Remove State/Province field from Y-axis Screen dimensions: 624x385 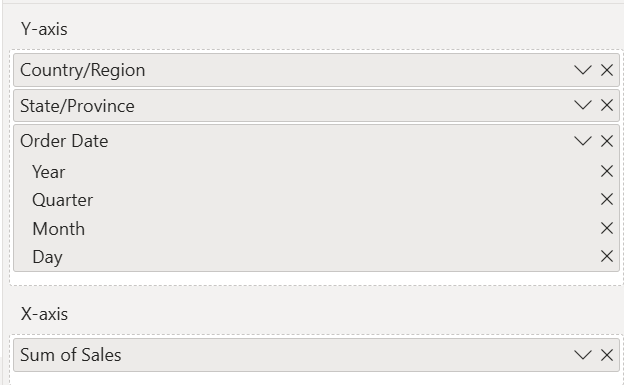coord(606,106)
